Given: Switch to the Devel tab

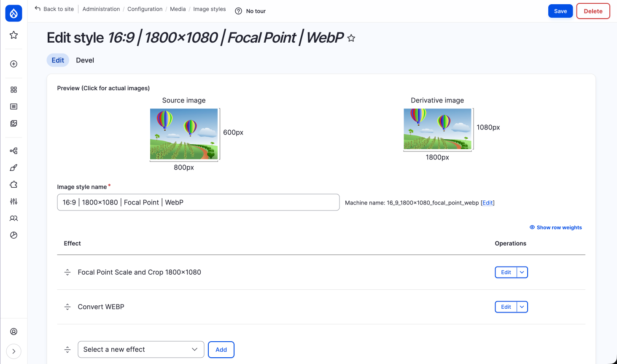Looking at the screenshot, I should [85, 60].
